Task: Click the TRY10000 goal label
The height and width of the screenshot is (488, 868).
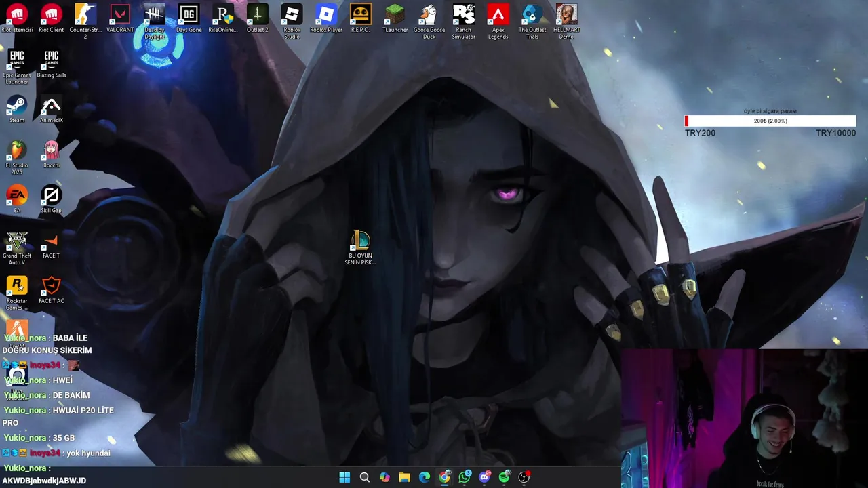Action: click(835, 133)
